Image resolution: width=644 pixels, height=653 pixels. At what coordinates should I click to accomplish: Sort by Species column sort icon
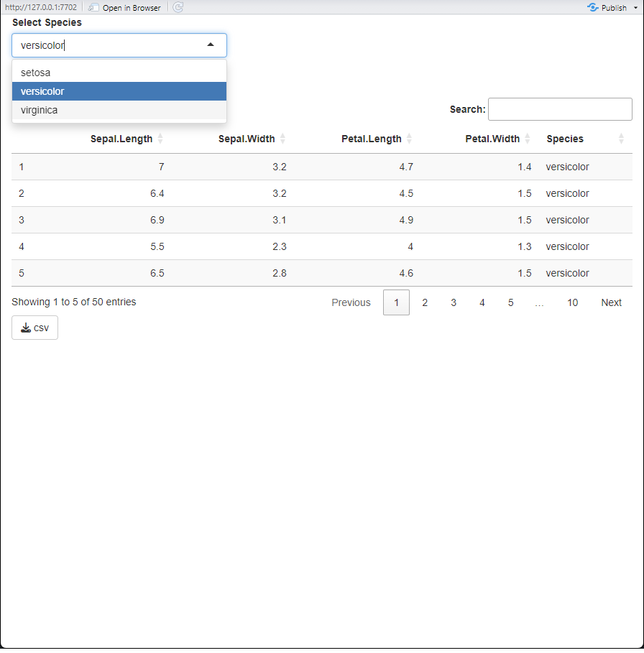621,139
